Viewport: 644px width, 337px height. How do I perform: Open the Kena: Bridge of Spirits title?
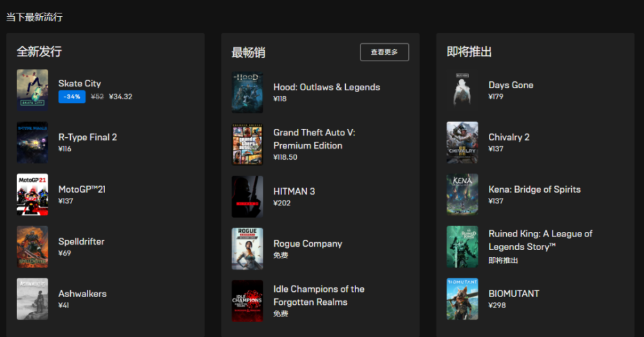pyautogui.click(x=535, y=189)
